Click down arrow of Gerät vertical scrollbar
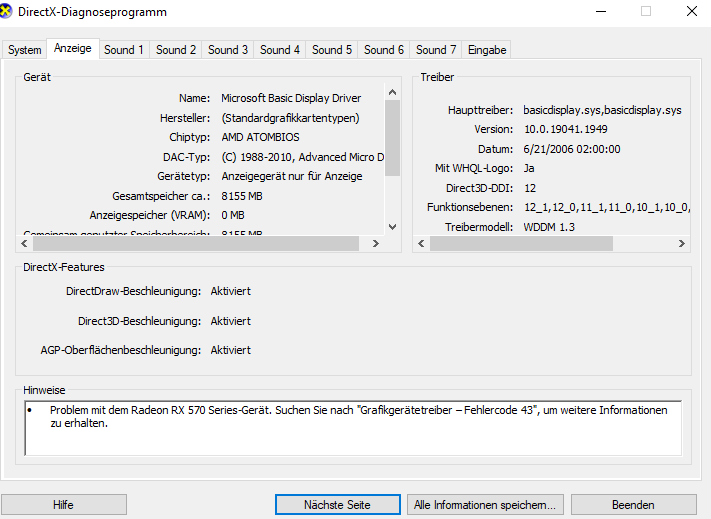This screenshot has height=519, width=711. click(x=393, y=226)
